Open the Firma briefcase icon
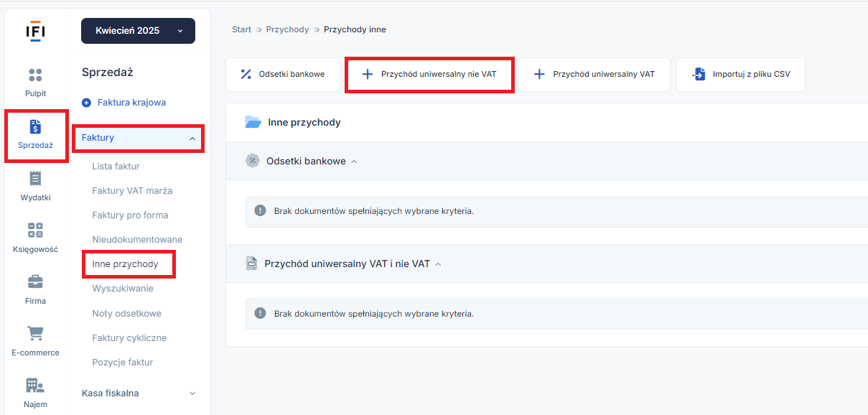This screenshot has height=415, width=868. 35,282
